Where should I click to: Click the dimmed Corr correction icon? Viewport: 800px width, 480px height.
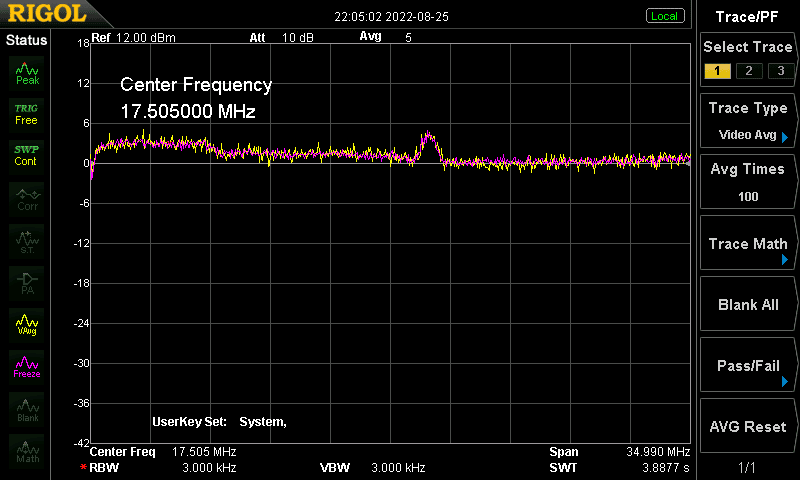click(27, 199)
